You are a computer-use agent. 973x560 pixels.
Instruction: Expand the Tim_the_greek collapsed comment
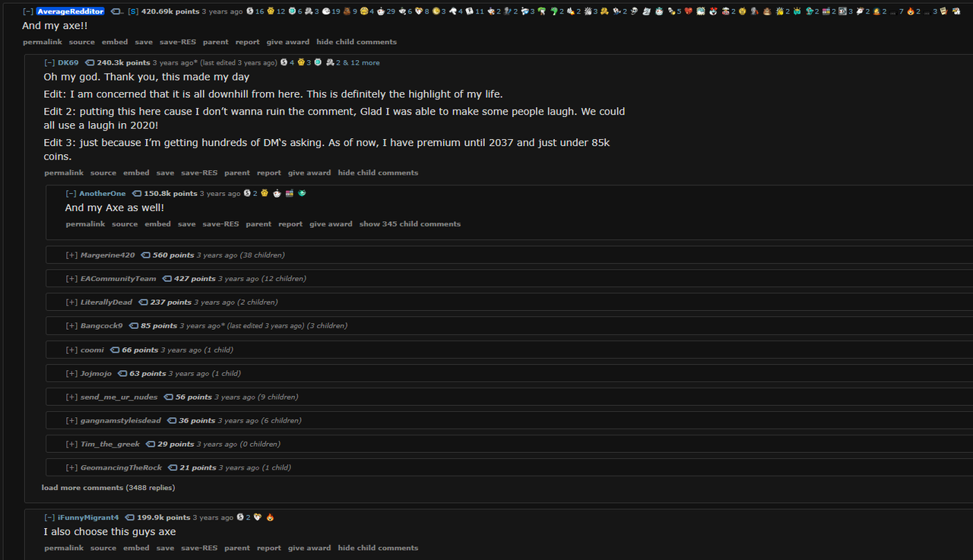pyautogui.click(x=71, y=445)
